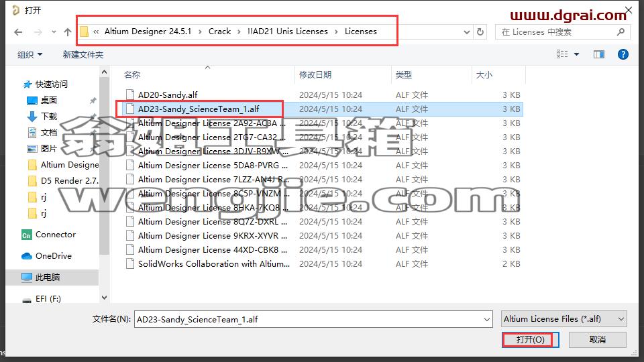Select OneDrive in navigation pane
Image resolution: width=644 pixels, height=362 pixels.
pos(54,255)
